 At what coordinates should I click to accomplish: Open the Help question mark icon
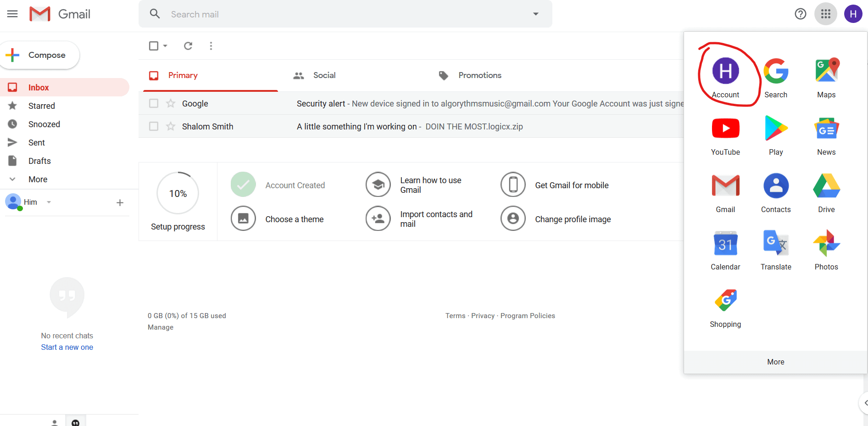click(x=800, y=14)
